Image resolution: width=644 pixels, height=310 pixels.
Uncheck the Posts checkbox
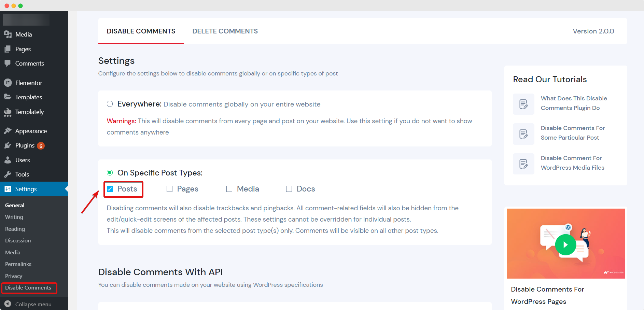(x=110, y=188)
